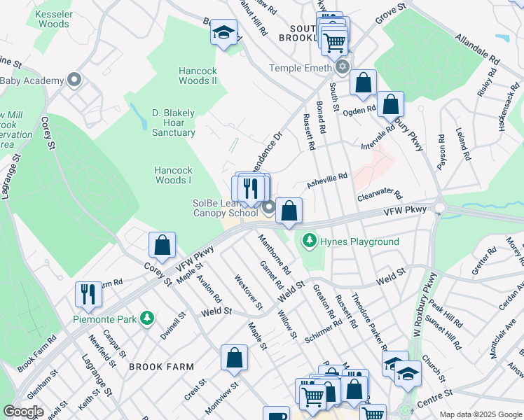524x420 pixels.
Task: Select the Crest St street label
Action: [195, 390]
